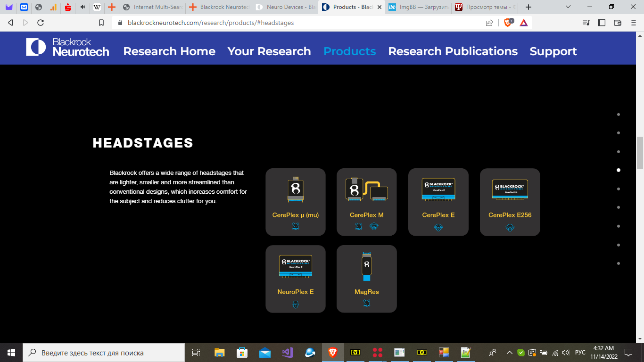Expand the tab search dropdown chevron

click(568, 7)
